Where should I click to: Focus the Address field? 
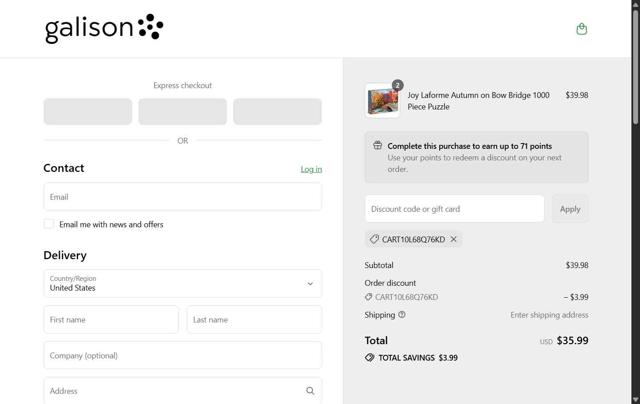tap(183, 391)
